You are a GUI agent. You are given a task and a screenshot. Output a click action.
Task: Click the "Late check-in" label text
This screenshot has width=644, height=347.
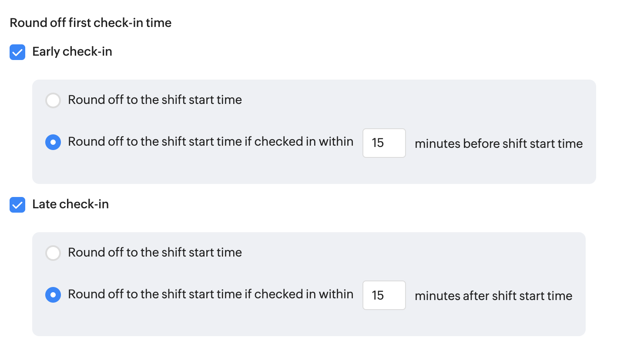pos(70,204)
